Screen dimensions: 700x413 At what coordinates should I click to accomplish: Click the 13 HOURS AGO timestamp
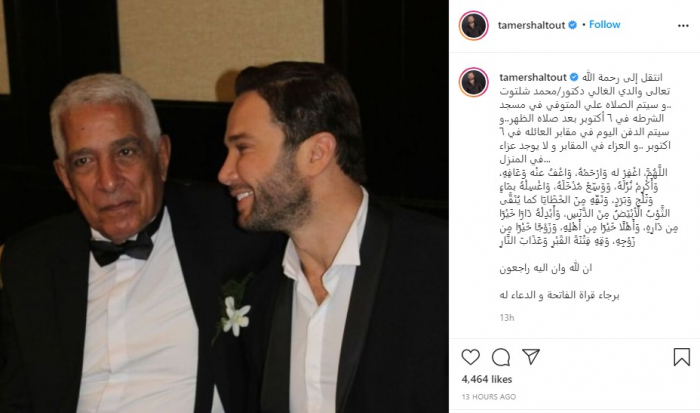coord(489,396)
